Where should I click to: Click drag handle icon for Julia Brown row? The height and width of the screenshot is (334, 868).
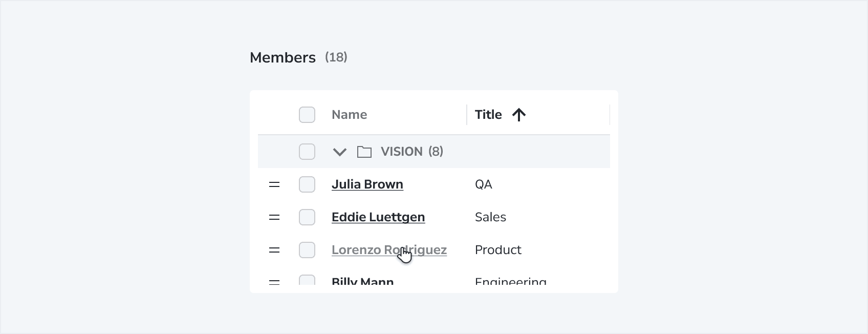pos(274,184)
